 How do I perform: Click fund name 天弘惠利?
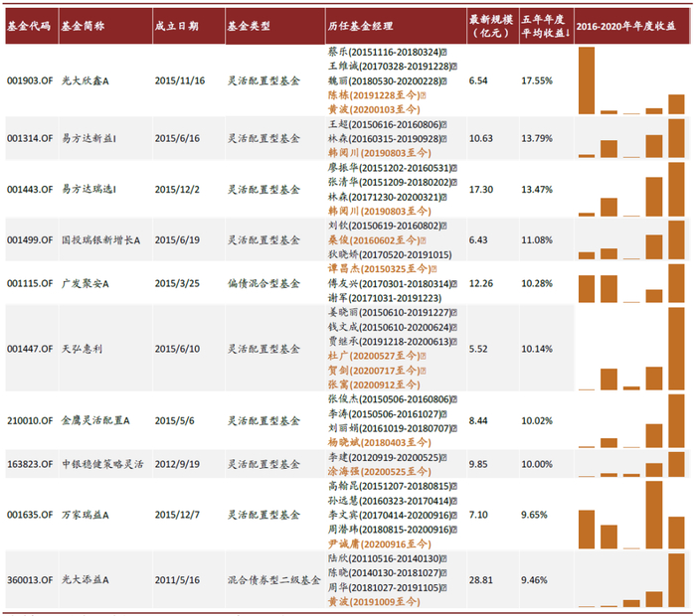(82, 349)
